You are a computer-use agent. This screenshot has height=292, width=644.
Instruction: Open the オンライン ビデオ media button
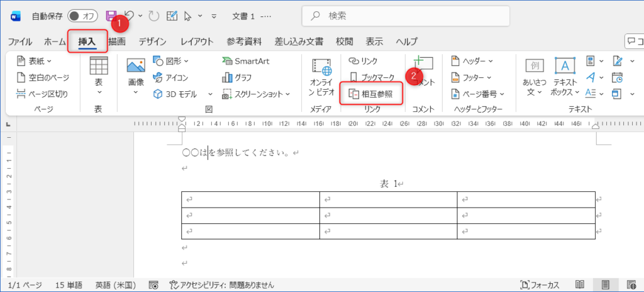(x=321, y=77)
